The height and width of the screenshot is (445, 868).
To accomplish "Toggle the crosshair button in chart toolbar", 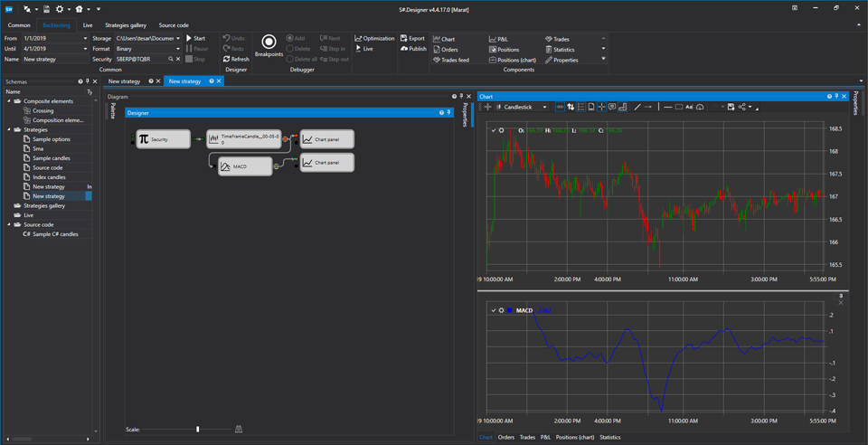I will tap(602, 107).
